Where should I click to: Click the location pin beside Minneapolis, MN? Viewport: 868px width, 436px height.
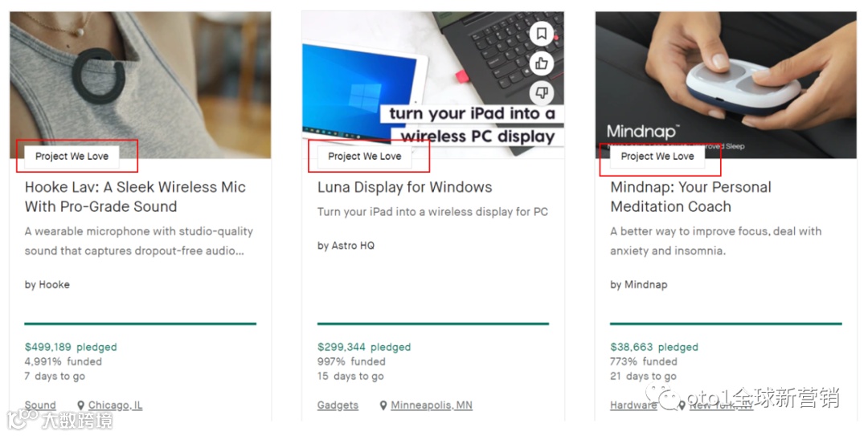click(383, 405)
